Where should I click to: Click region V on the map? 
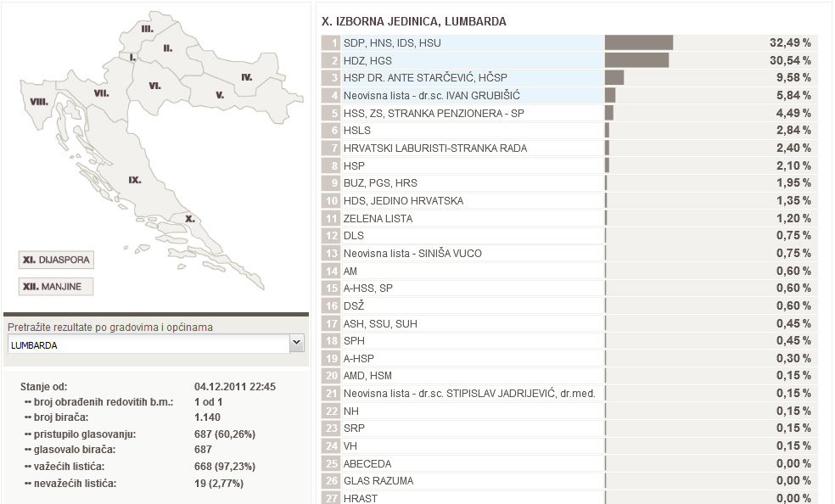[219, 95]
